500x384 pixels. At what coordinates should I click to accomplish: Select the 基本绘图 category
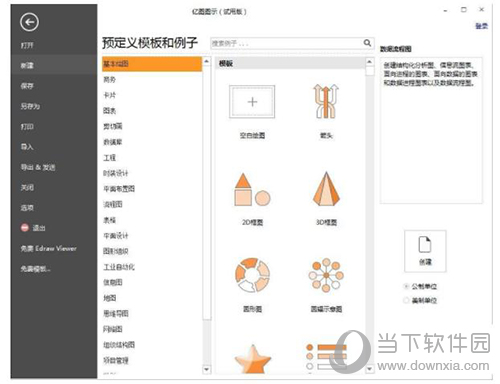coord(152,64)
